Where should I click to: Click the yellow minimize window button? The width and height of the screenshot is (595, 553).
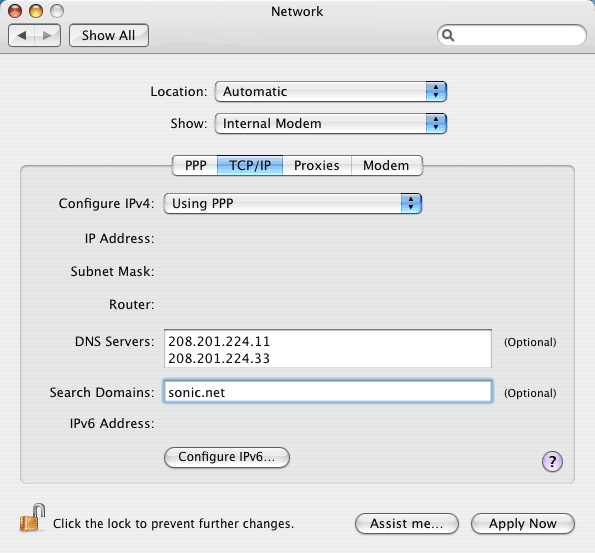[x=36, y=11]
